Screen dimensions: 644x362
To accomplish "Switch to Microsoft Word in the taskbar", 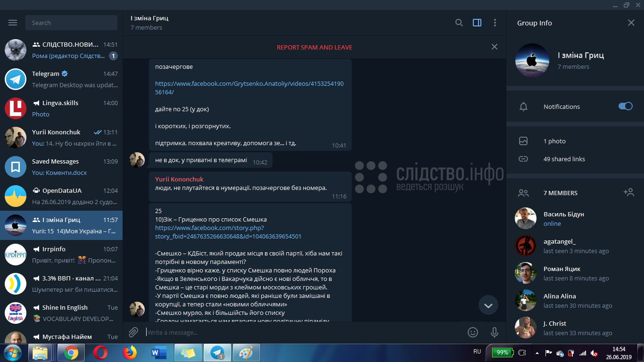I will point(158,353).
